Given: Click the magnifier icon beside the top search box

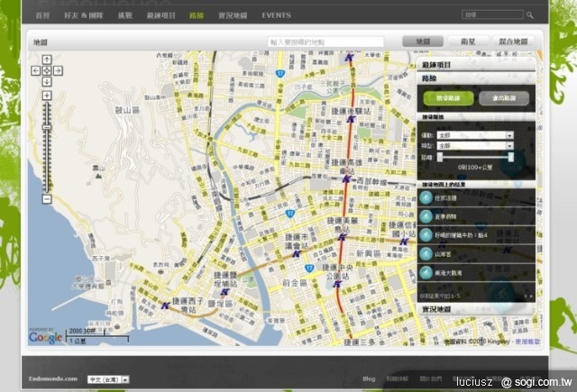Looking at the screenshot, I should (530, 15).
